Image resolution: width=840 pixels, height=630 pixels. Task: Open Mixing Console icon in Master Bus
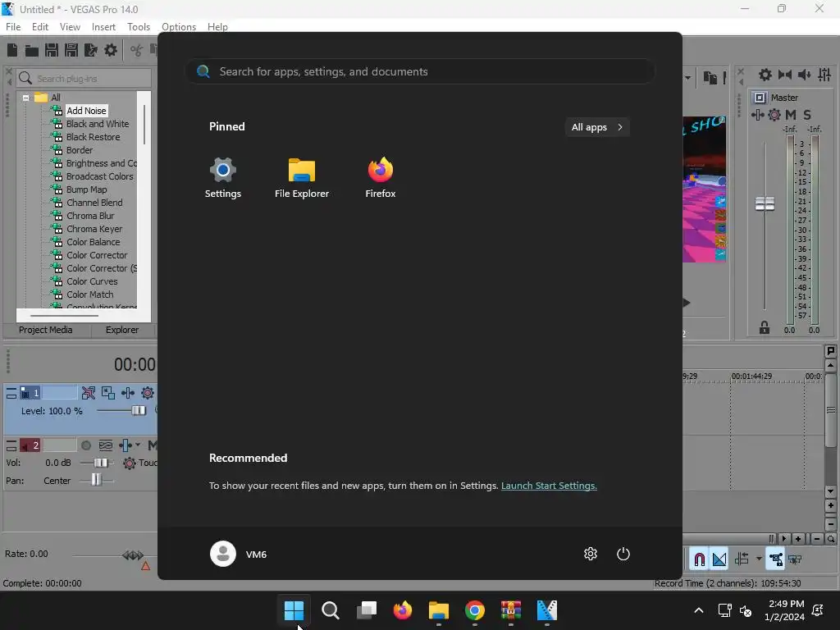pyautogui.click(x=824, y=75)
